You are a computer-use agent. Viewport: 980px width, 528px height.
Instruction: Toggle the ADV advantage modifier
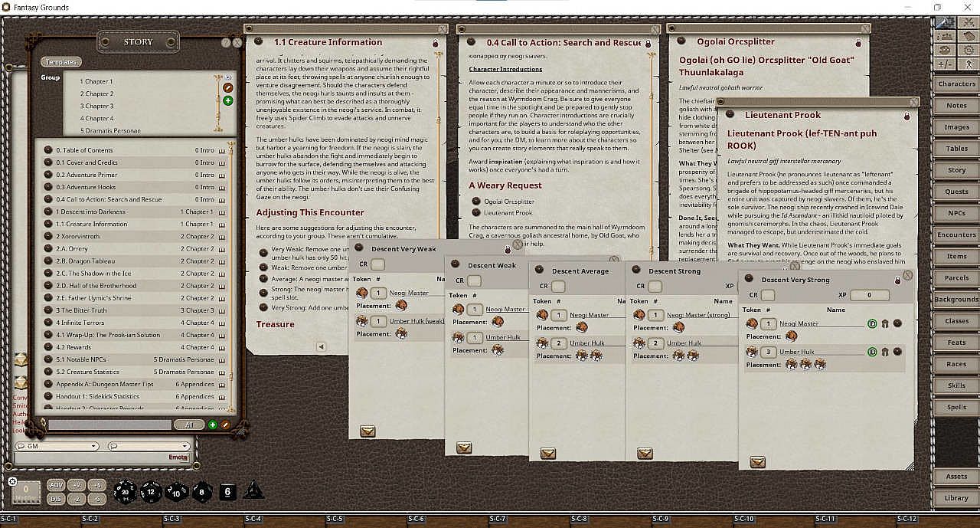click(x=56, y=485)
